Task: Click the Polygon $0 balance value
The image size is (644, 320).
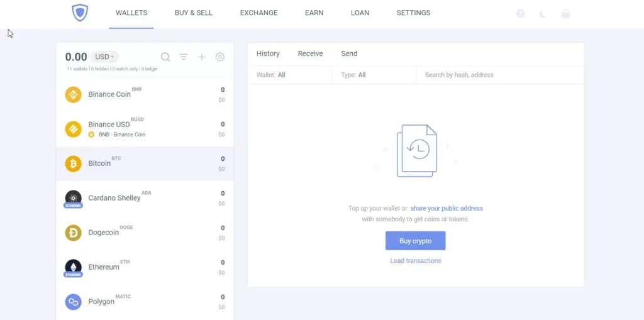Action: coord(222,307)
